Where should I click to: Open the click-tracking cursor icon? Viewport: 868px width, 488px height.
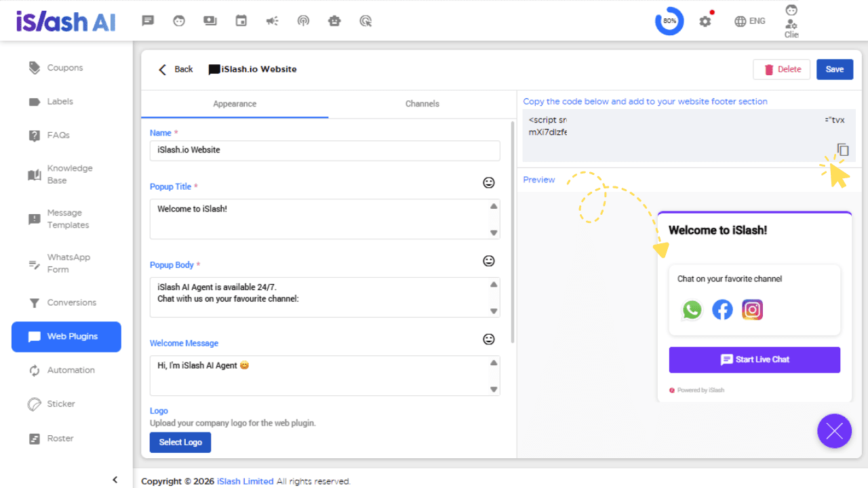tap(366, 21)
